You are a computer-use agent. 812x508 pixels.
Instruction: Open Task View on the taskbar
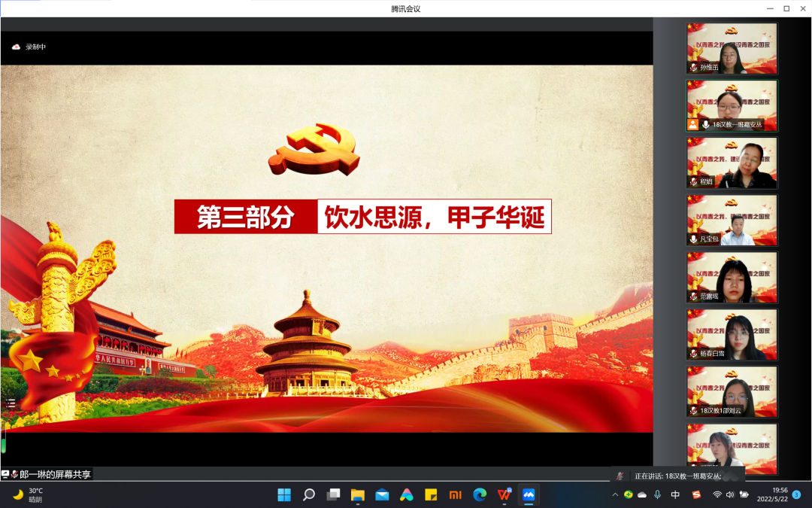[333, 494]
